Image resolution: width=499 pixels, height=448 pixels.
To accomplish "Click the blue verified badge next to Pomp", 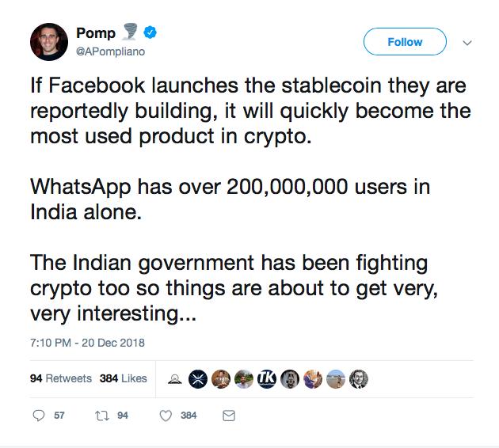I will [x=147, y=33].
